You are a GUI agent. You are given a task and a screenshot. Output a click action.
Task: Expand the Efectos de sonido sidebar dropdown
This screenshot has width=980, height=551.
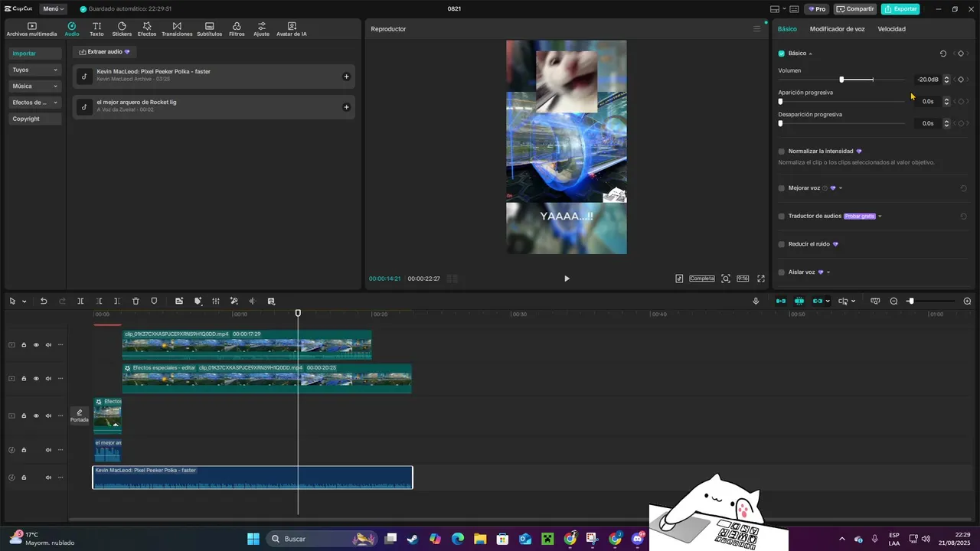pos(35,103)
